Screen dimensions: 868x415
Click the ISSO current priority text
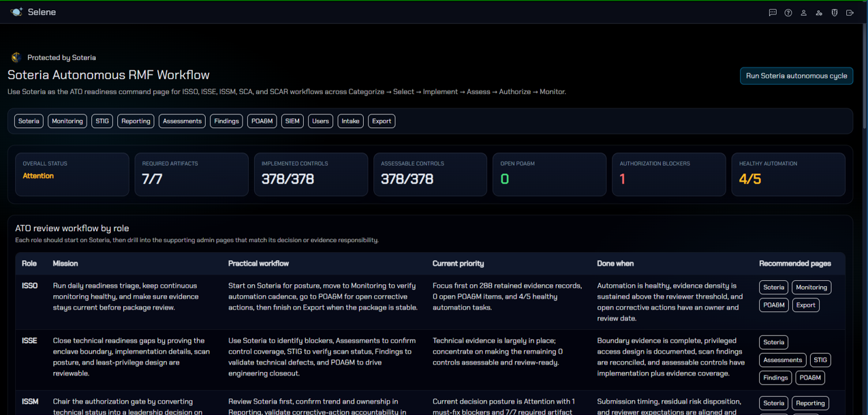(x=507, y=296)
